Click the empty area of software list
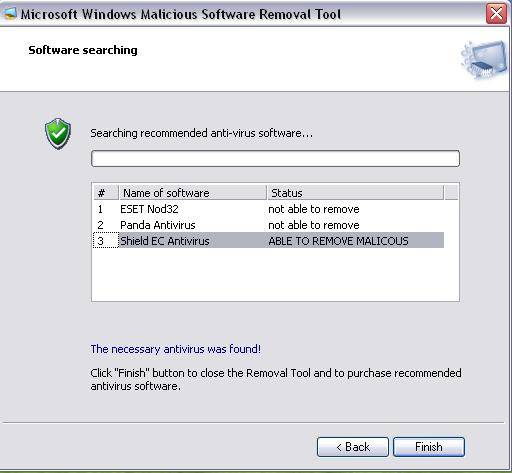512x473 pixels. click(x=275, y=275)
